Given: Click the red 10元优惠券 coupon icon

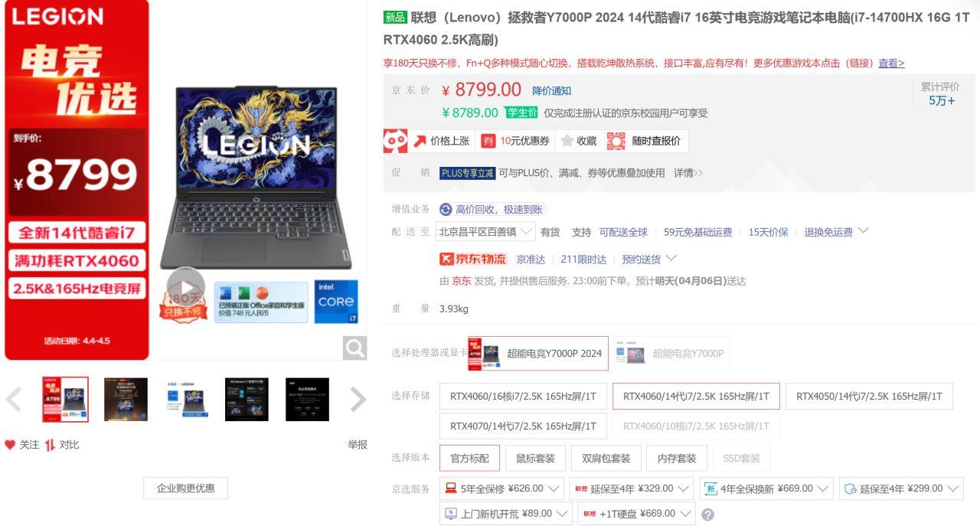Looking at the screenshot, I should tap(488, 141).
